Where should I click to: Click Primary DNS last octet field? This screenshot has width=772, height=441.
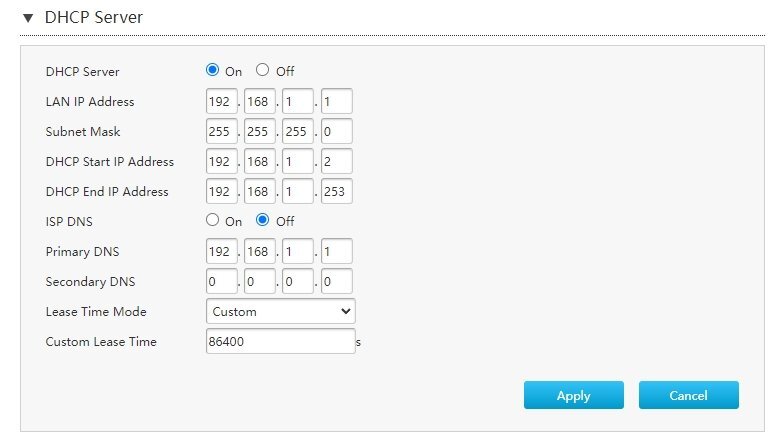(337, 252)
